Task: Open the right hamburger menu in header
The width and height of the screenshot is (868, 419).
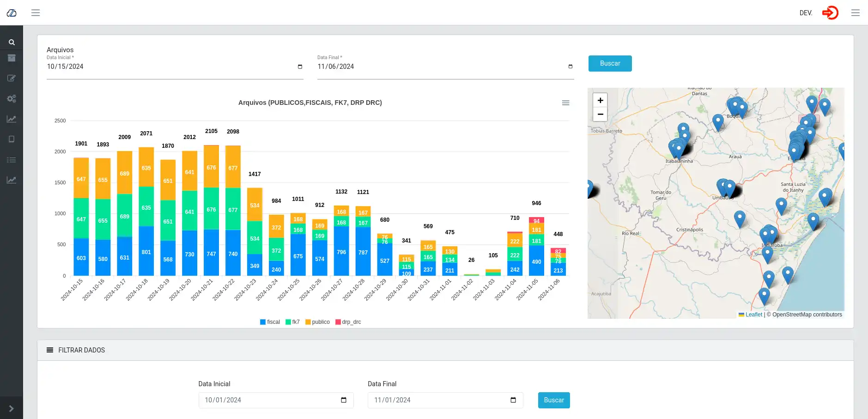Action: coord(856,13)
